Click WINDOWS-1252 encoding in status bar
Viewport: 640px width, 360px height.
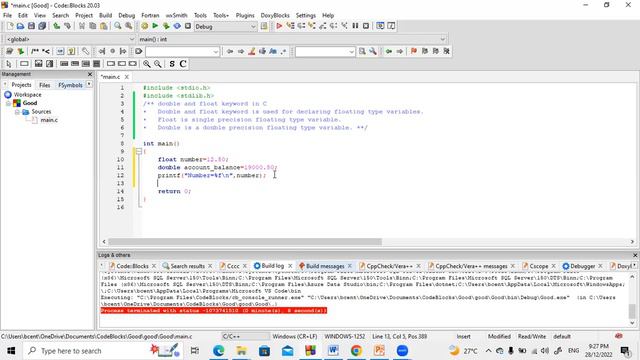(x=344, y=337)
